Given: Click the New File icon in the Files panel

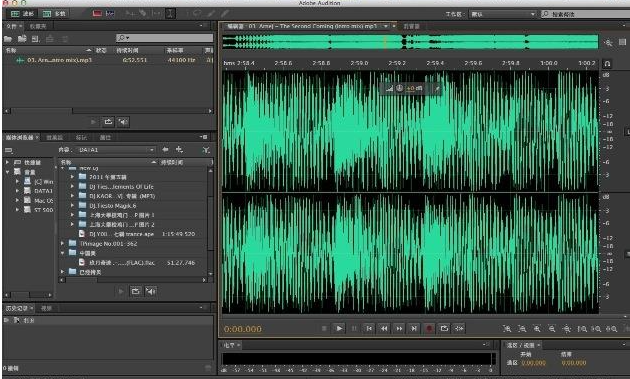Looking at the screenshot, I should tap(36, 39).
